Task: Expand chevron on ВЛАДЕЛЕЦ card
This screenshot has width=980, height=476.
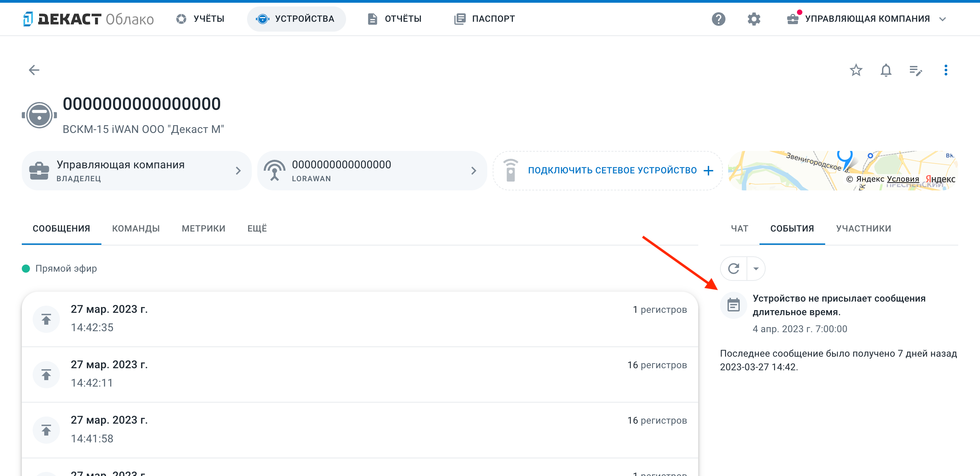Action: point(239,171)
